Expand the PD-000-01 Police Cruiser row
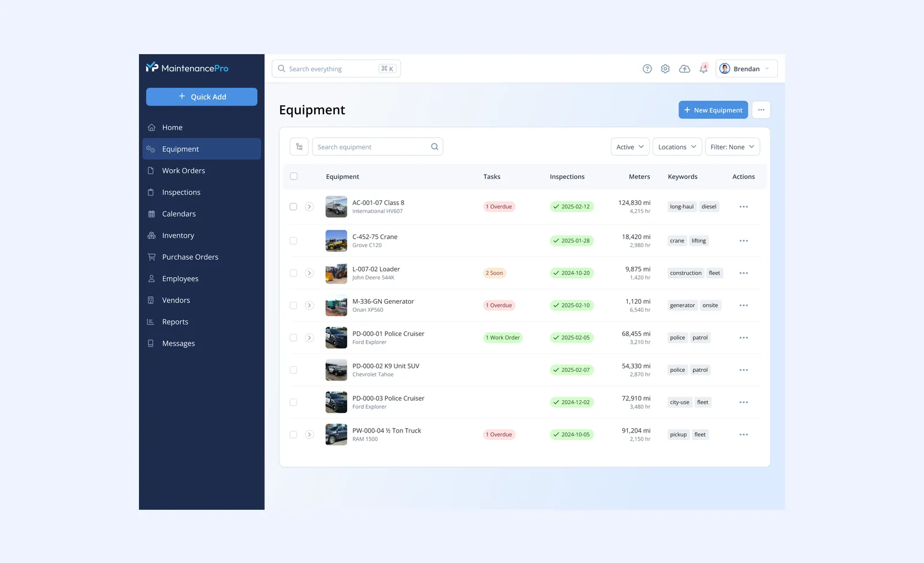This screenshot has height=563, width=924. pyautogui.click(x=310, y=338)
